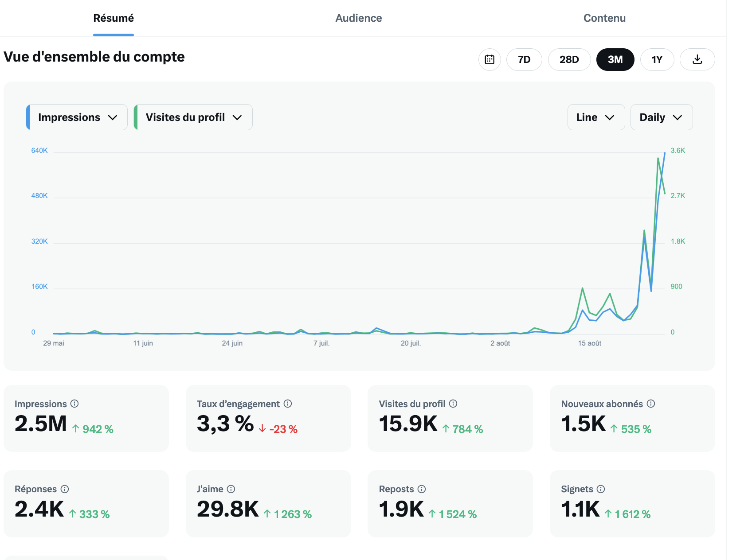Click info icon next to Impressions
The height and width of the screenshot is (560, 752).
[x=74, y=404]
